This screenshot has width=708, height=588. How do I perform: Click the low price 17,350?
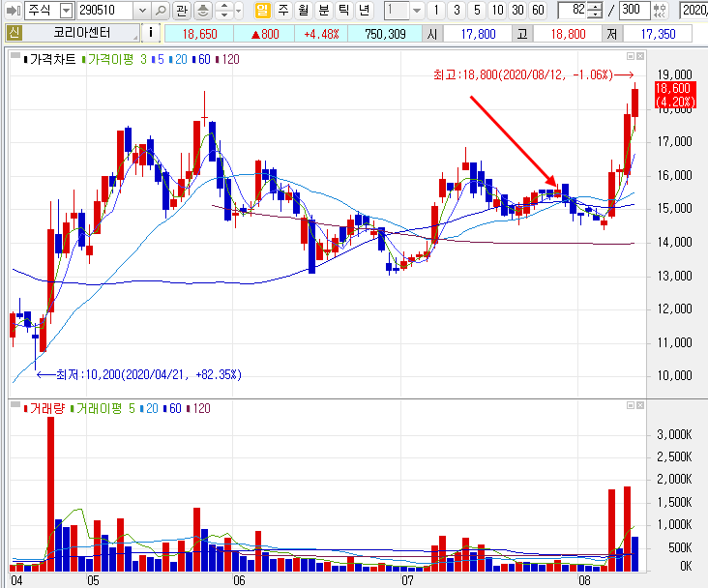click(658, 34)
